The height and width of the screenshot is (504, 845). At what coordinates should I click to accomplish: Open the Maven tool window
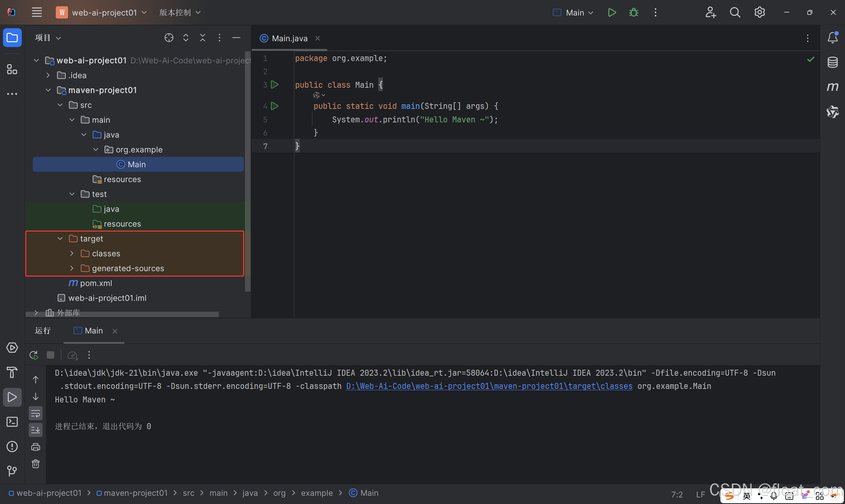click(832, 87)
